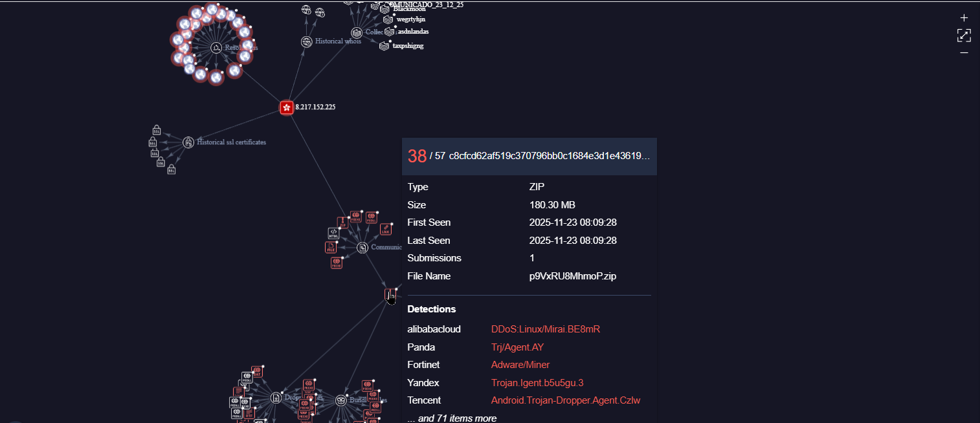Select the 8.217.152.225 IP address node
Viewport: 980px width, 423px height.
(287, 107)
